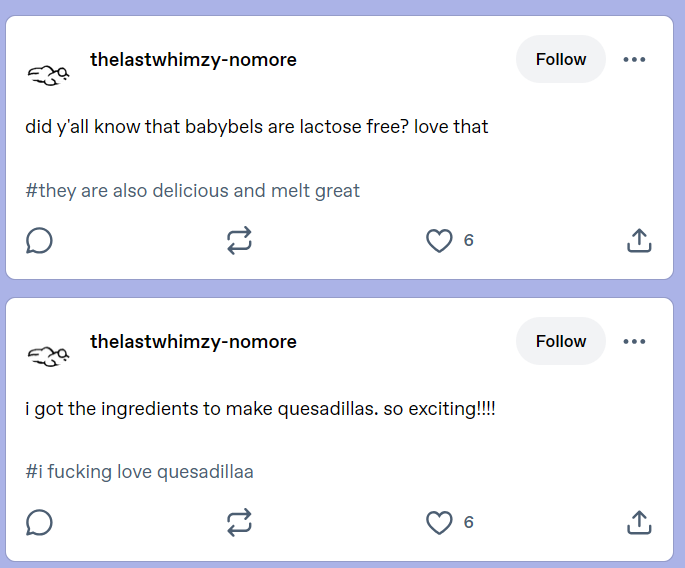View the 6 notes count on quesadillas post

pos(468,522)
